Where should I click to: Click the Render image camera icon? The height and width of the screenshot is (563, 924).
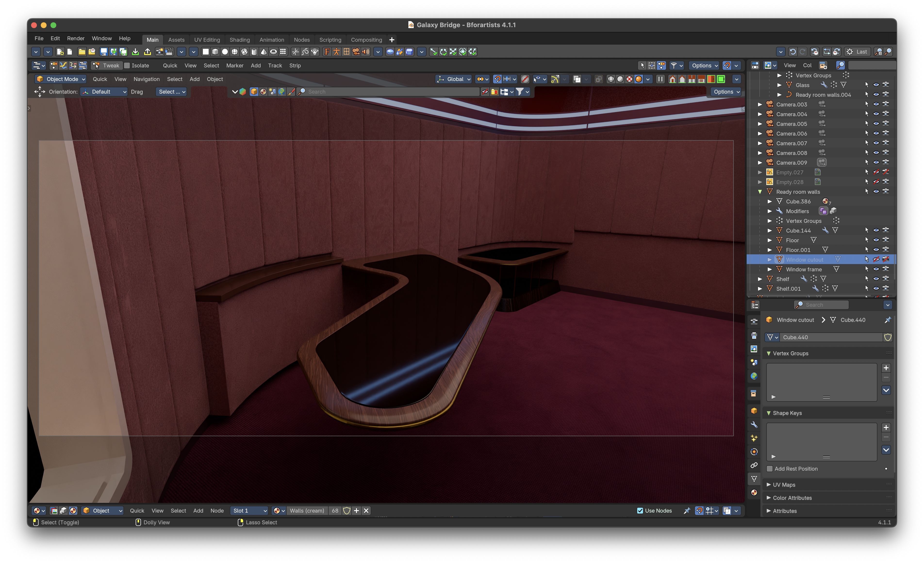(159, 52)
